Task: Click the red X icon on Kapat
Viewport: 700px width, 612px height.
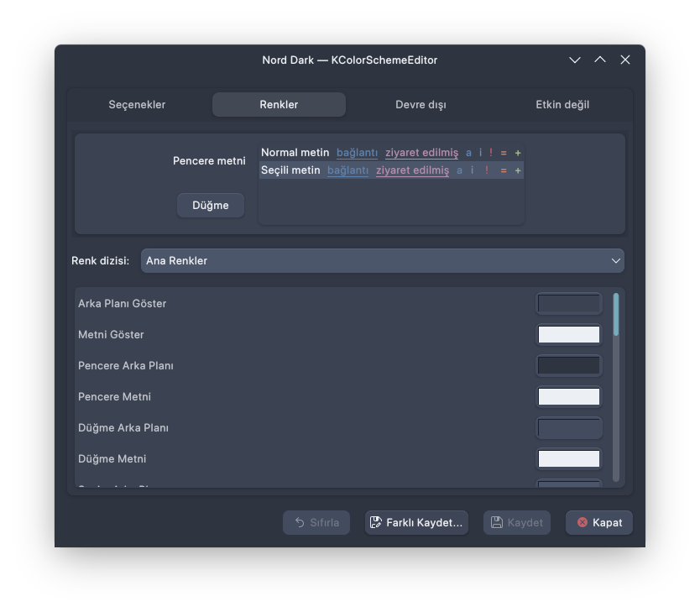Action: (x=582, y=522)
